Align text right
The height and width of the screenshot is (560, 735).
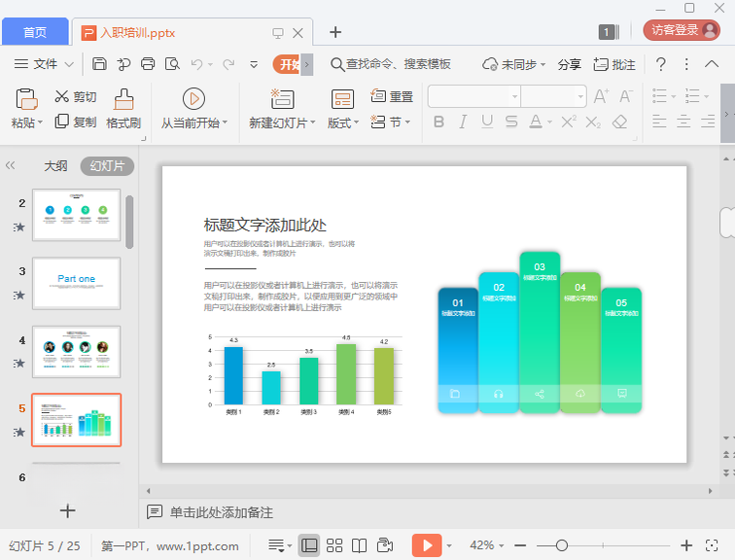click(x=708, y=122)
